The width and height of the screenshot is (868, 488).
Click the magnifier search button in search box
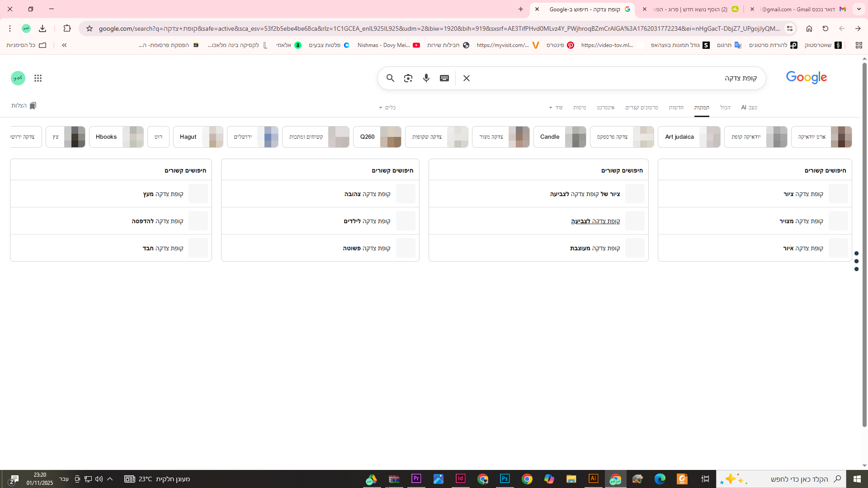pos(390,78)
